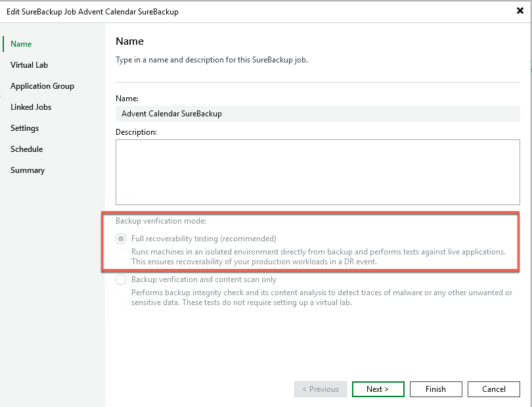
Task: Click inside the Description text box
Action: [x=318, y=172]
